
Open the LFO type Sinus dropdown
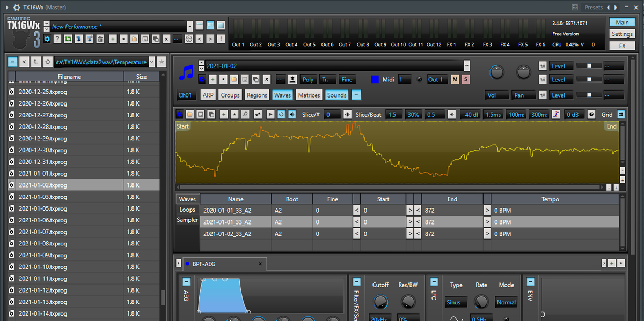[456, 302]
